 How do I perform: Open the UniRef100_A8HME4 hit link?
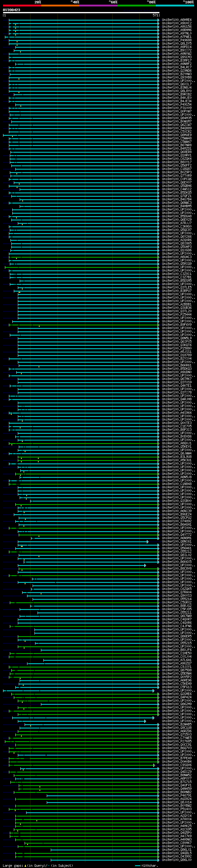[x=176, y=20]
